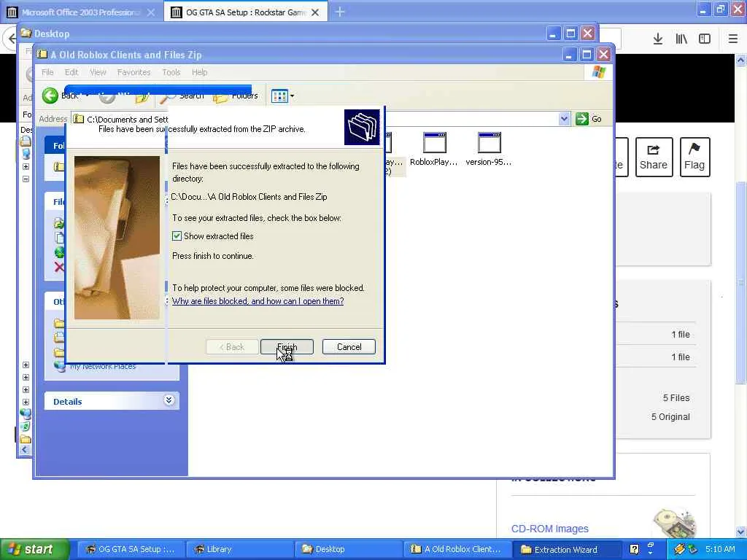Click the Flag button on webpage
This screenshot has height=560, width=747.
pos(694,157)
